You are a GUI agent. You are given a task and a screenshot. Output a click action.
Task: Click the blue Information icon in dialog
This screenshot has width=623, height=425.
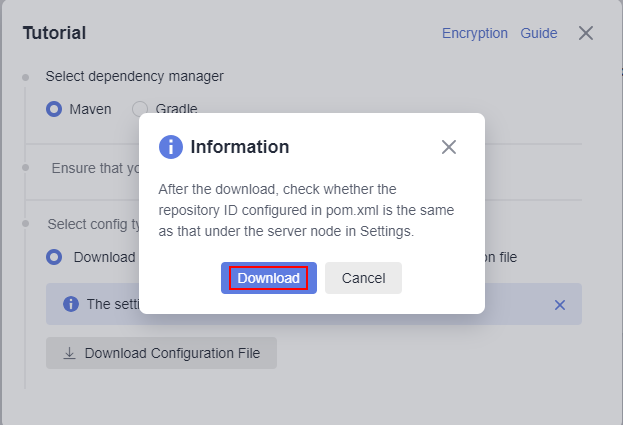click(171, 147)
